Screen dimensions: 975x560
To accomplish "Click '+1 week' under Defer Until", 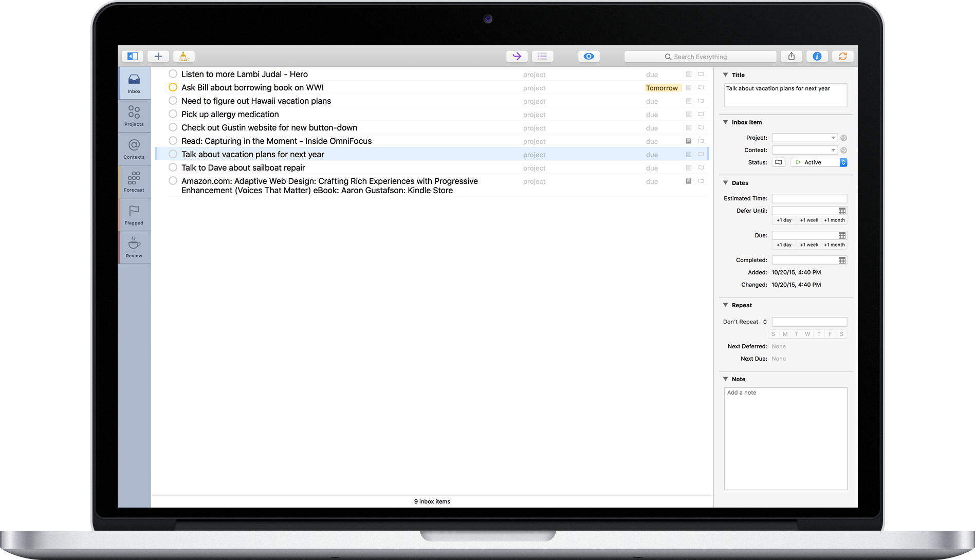I will [809, 220].
